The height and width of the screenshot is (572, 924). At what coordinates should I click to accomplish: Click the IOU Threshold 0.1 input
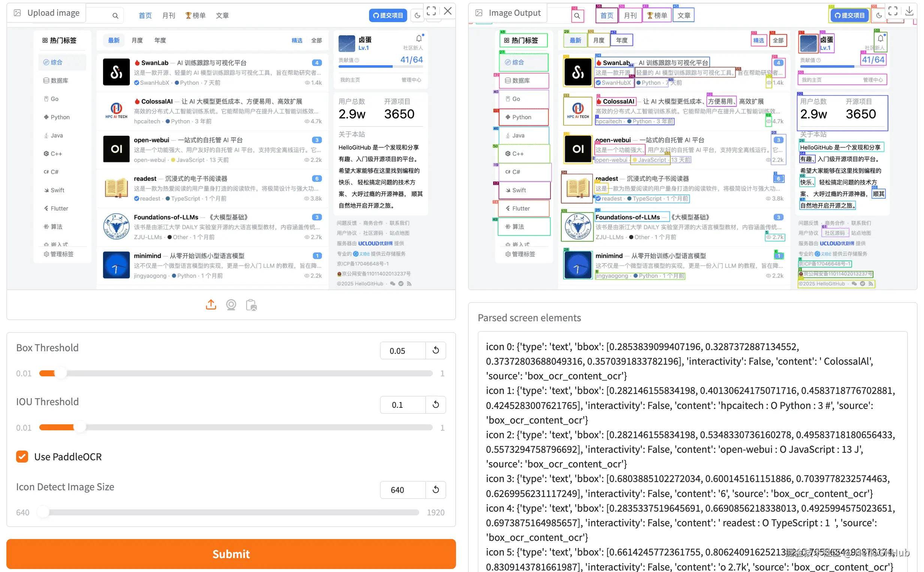[402, 405]
